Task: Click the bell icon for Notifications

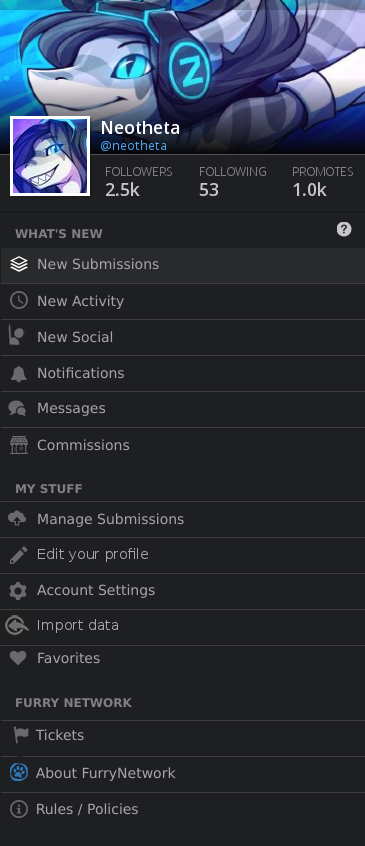Action: click(19, 373)
